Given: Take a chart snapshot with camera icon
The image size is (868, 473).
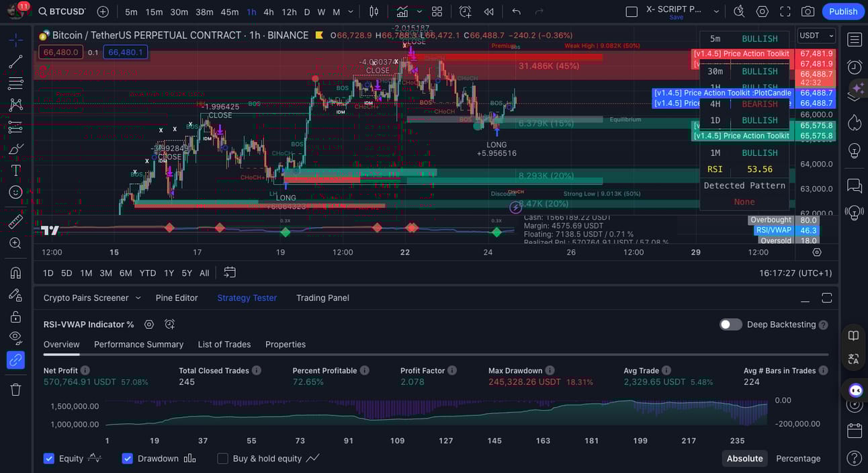Looking at the screenshot, I should pyautogui.click(x=808, y=11).
